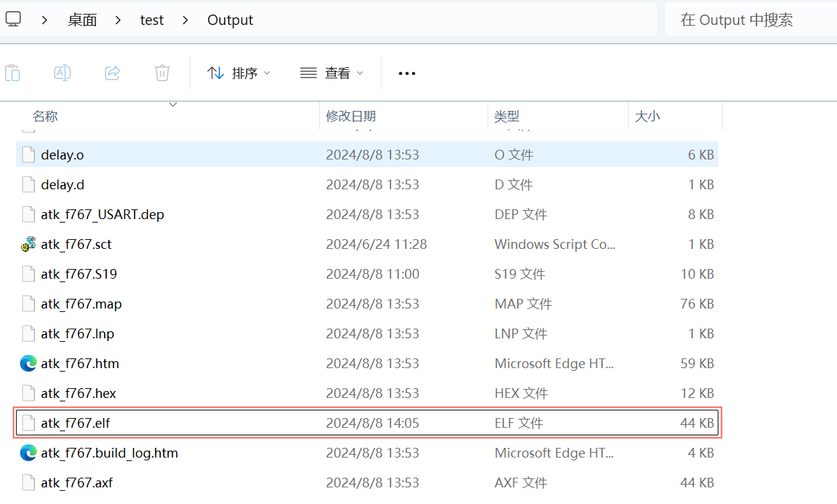The height and width of the screenshot is (504, 837).
Task: Click the Edge icon of atk_f767.htm
Action: tap(28, 363)
